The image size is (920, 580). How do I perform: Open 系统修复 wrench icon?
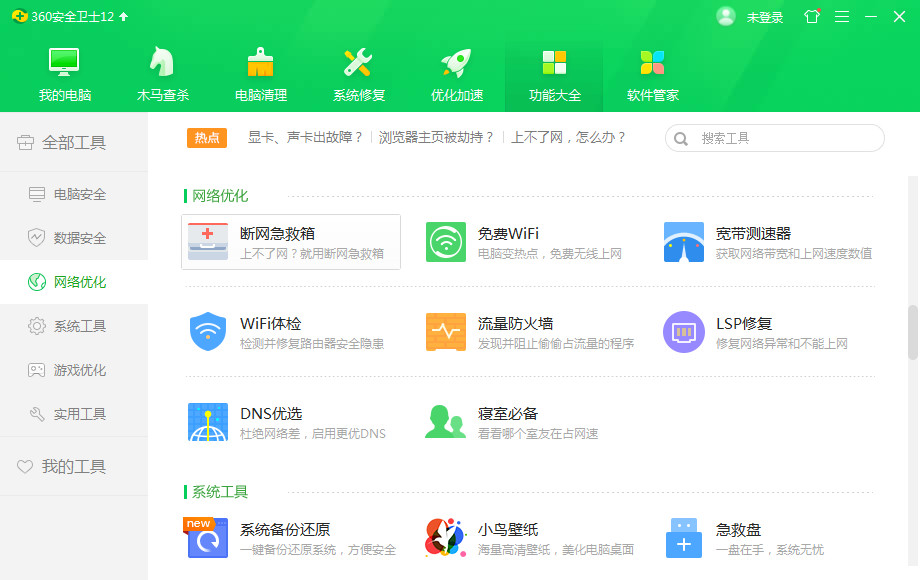[358, 62]
